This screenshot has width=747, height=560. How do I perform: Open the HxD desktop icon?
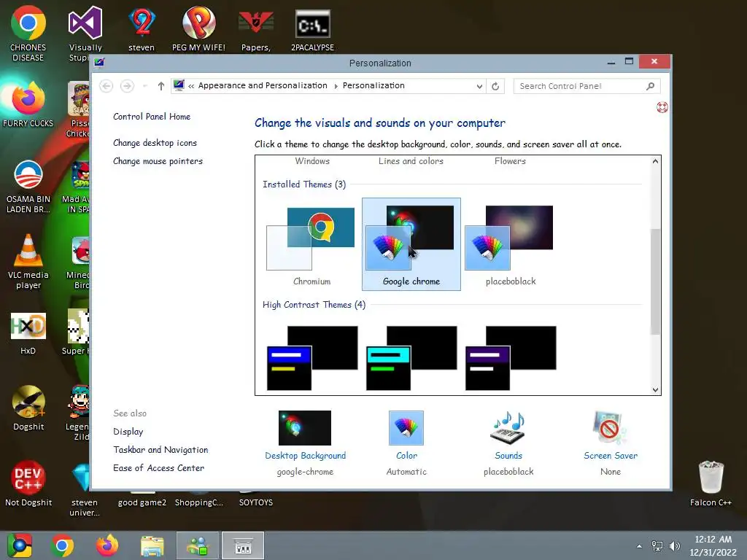tap(28, 333)
